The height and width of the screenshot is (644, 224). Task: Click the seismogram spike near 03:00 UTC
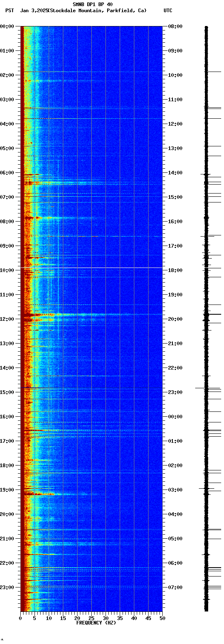(207, 488)
